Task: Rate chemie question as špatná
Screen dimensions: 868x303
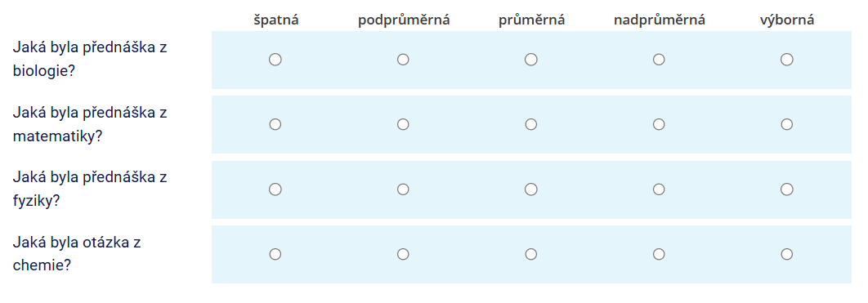Action: tap(275, 254)
